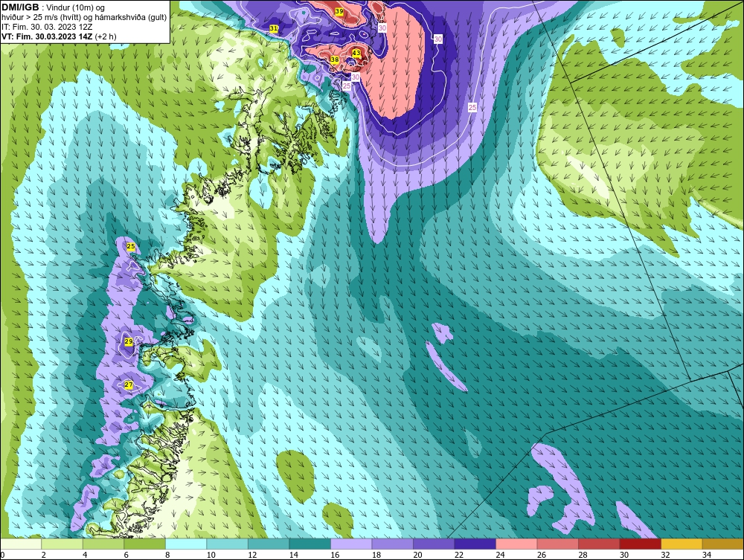Screen dimensions: 744x560
Task: Click the yellow 29 gust maximum label
Action: (129, 341)
